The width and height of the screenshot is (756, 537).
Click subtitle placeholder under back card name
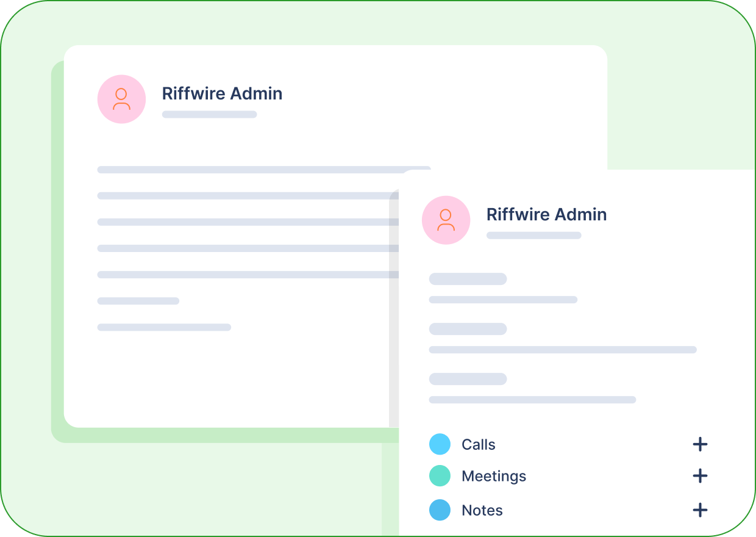point(209,114)
